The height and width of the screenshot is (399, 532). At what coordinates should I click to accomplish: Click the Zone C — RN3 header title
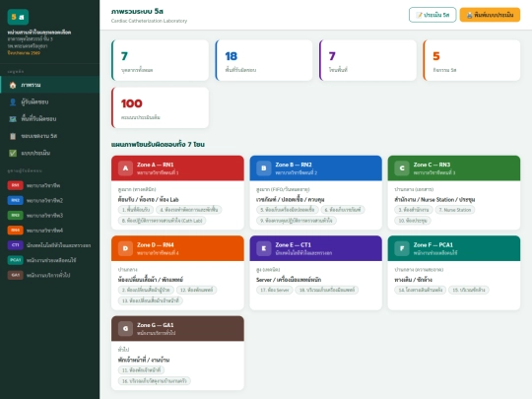(432, 165)
